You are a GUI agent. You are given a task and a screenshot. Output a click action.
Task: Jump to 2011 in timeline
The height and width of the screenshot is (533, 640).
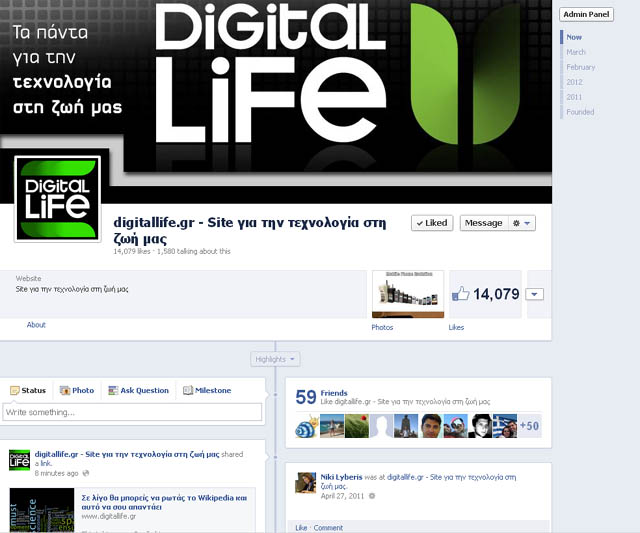[x=574, y=97]
